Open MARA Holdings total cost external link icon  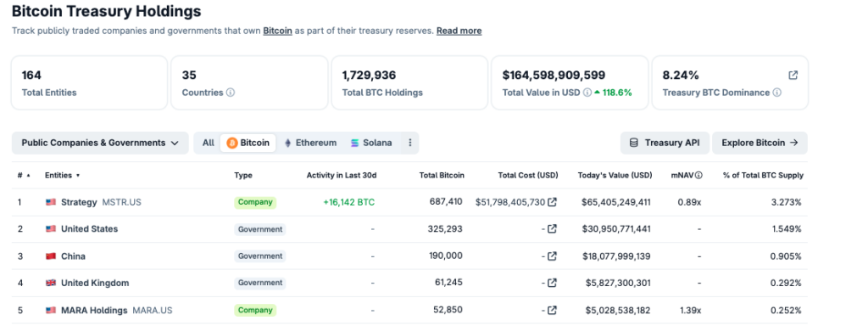pyautogui.click(x=552, y=310)
